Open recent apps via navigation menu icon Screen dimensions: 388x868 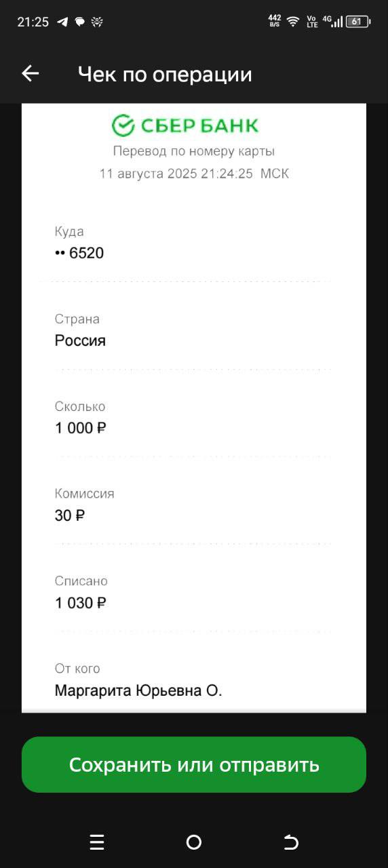tap(97, 842)
